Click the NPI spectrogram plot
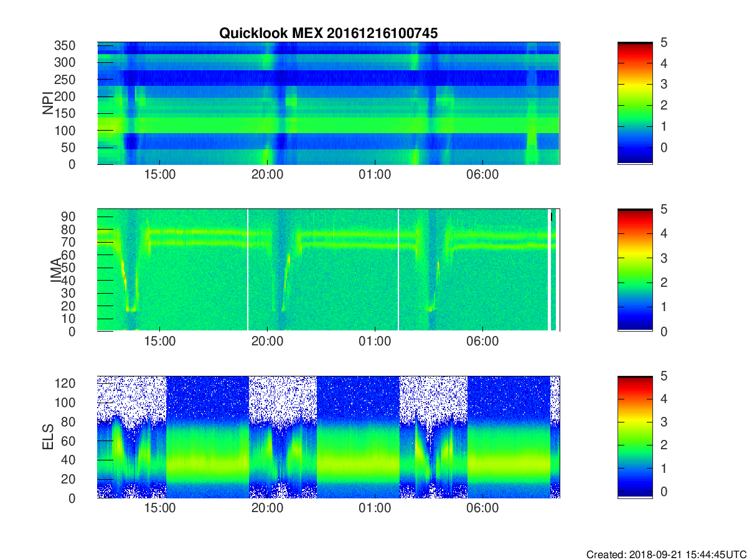 (328, 103)
